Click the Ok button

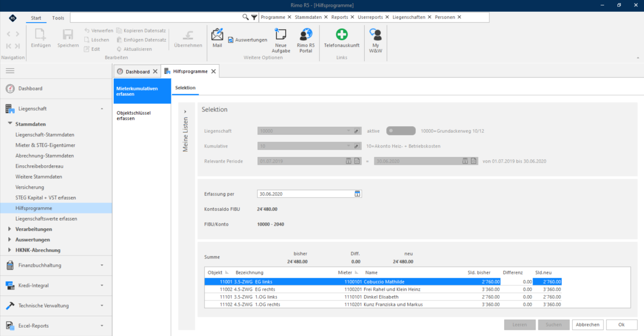point(621,325)
